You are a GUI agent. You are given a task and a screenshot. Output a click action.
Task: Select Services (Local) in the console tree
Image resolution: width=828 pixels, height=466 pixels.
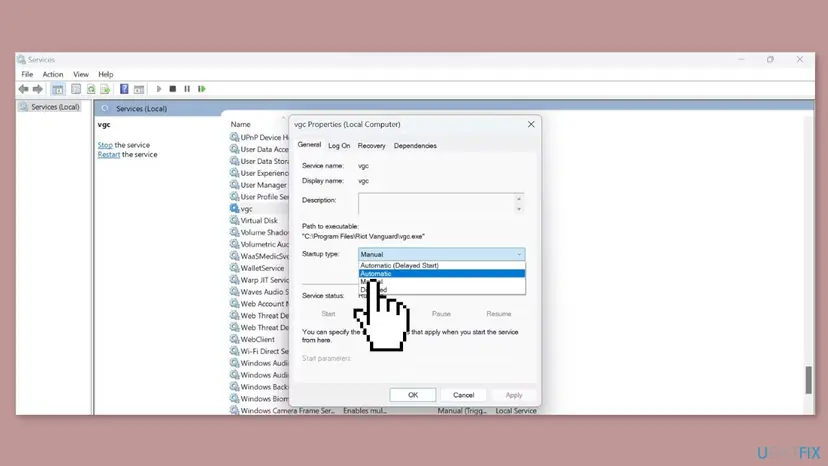coord(55,107)
